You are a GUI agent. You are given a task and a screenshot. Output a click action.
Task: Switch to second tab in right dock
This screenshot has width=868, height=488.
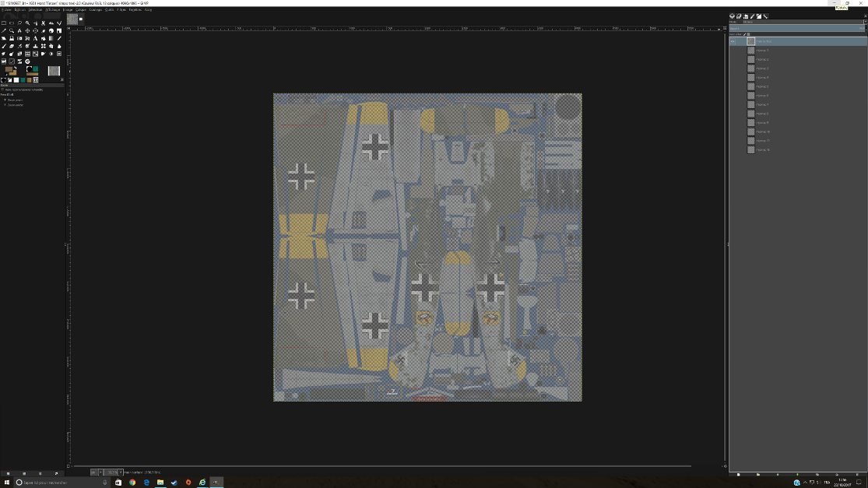739,16
